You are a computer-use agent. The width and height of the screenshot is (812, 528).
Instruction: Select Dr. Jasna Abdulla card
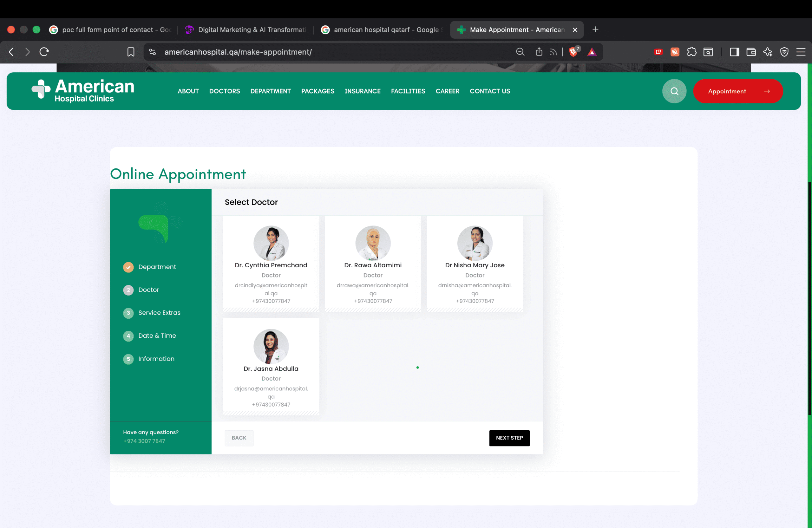[271, 366]
